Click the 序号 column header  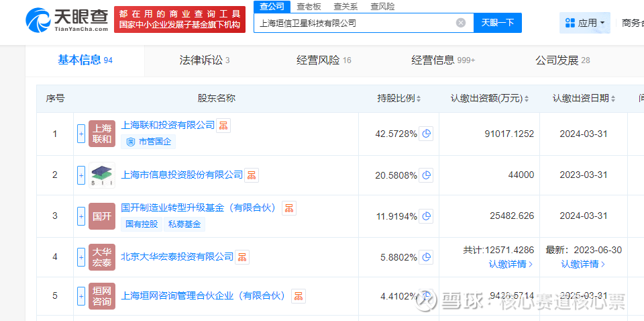[55, 99]
